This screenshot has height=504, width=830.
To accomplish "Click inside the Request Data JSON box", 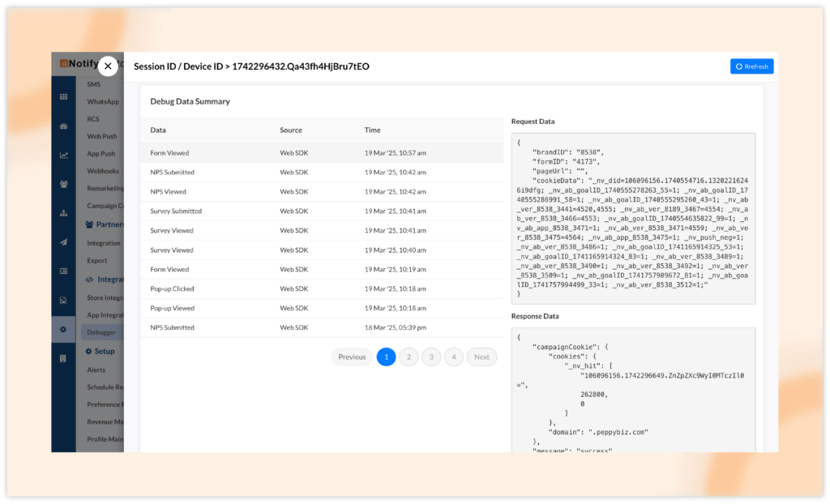I will [x=633, y=219].
